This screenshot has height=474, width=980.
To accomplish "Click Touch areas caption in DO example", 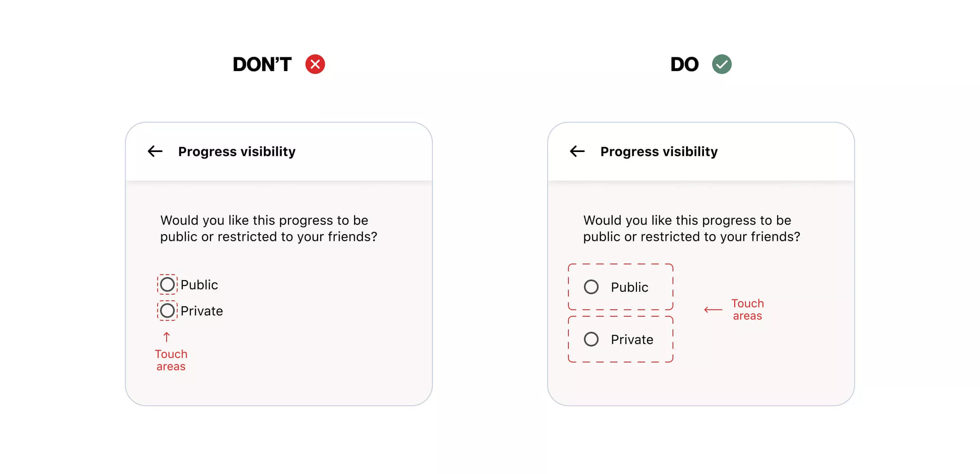I will pyautogui.click(x=747, y=309).
